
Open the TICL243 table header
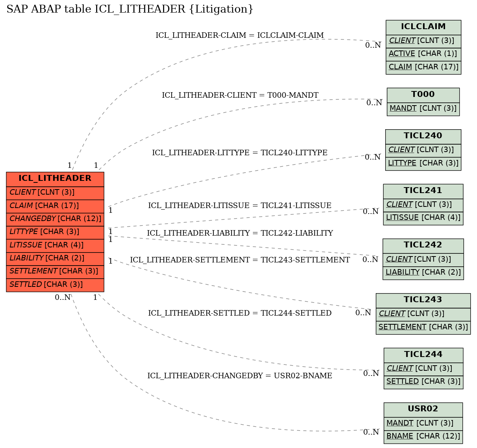click(x=423, y=300)
